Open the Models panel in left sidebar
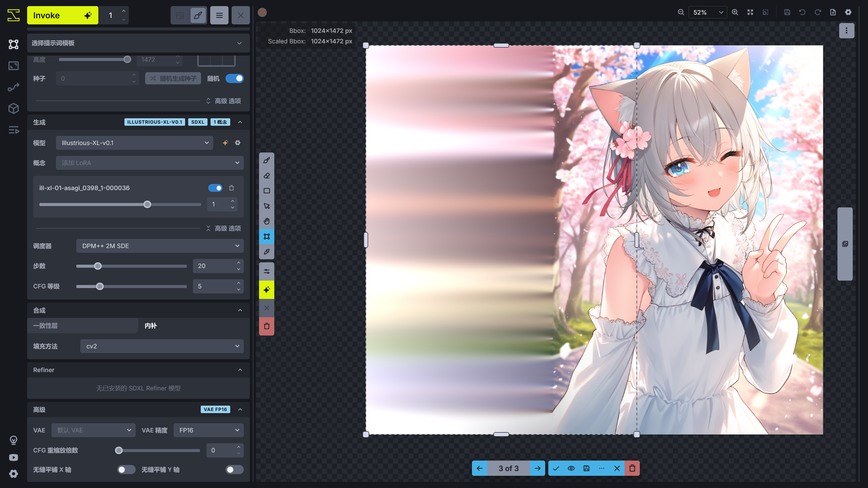Image resolution: width=868 pixels, height=488 pixels. pyautogui.click(x=13, y=108)
